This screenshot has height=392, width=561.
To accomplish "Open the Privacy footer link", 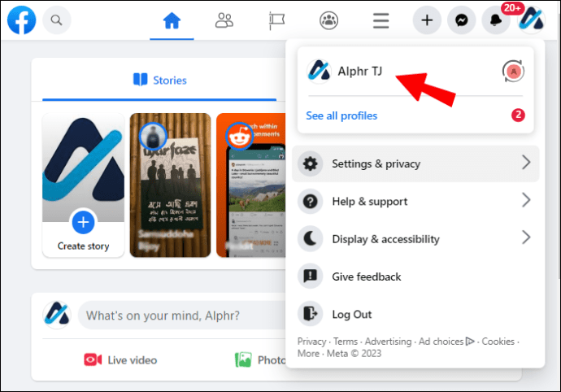I will pyautogui.click(x=311, y=342).
